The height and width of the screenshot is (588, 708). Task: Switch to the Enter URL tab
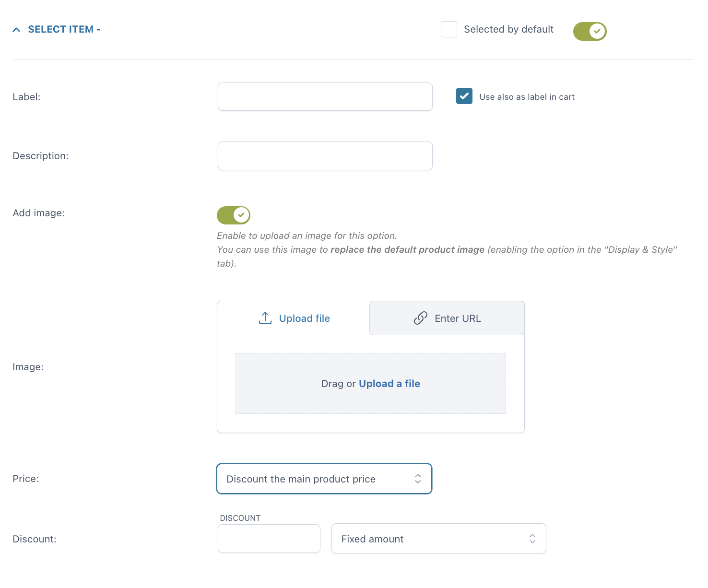(447, 318)
